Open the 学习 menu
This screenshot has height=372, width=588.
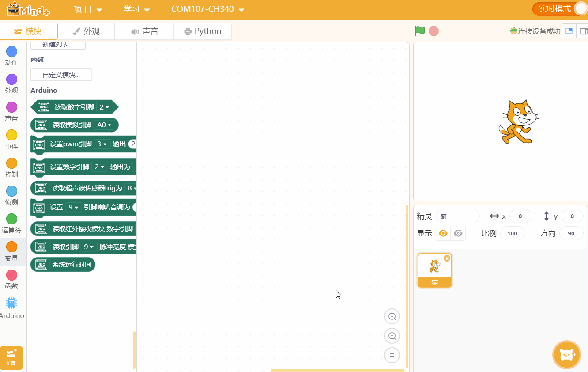point(136,9)
